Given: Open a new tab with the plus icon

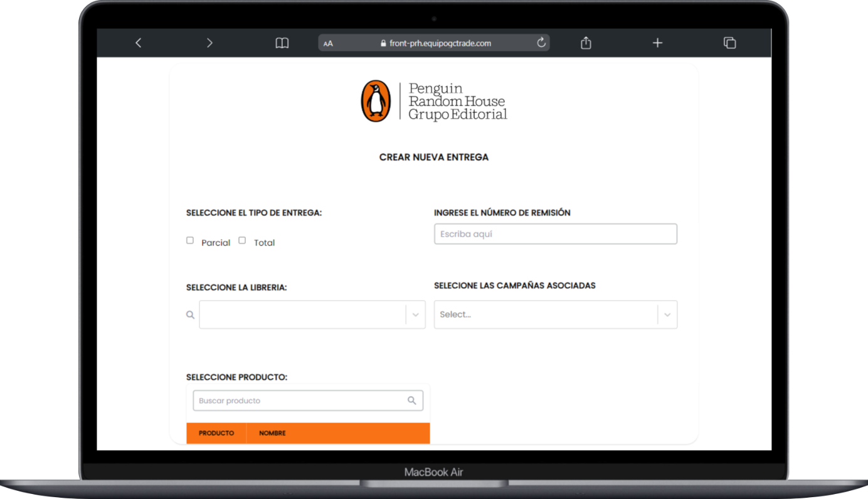Looking at the screenshot, I should click(657, 43).
